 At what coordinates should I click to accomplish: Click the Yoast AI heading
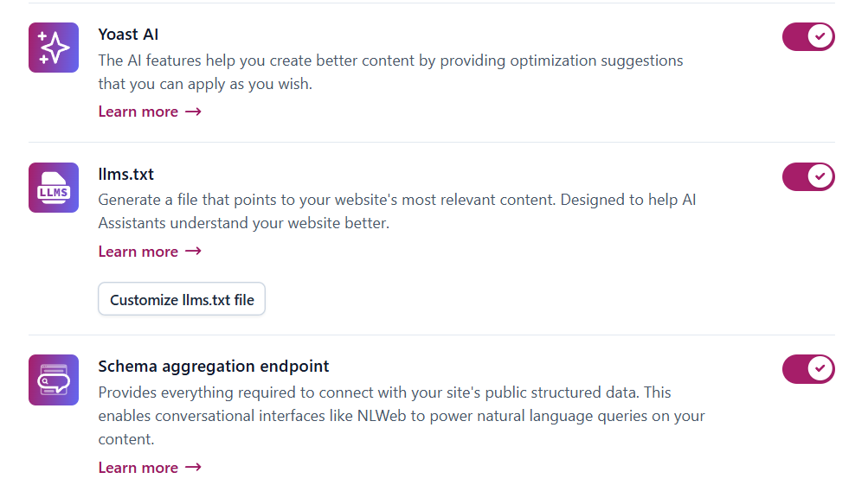coord(128,35)
